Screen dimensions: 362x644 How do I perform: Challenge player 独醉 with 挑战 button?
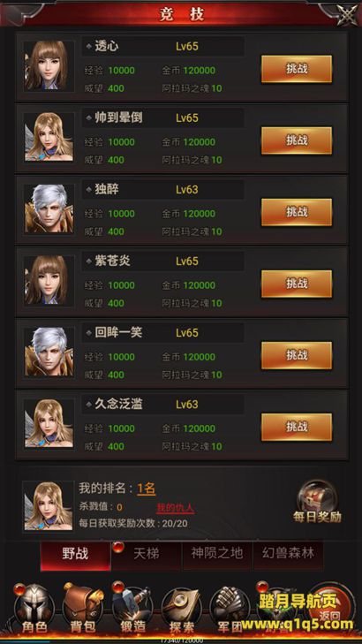coord(297,212)
